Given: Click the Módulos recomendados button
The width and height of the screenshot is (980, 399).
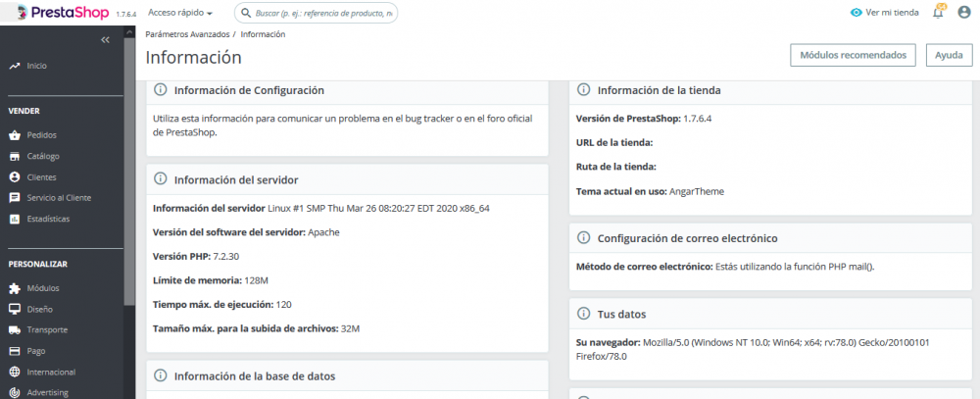Looking at the screenshot, I should [854, 55].
